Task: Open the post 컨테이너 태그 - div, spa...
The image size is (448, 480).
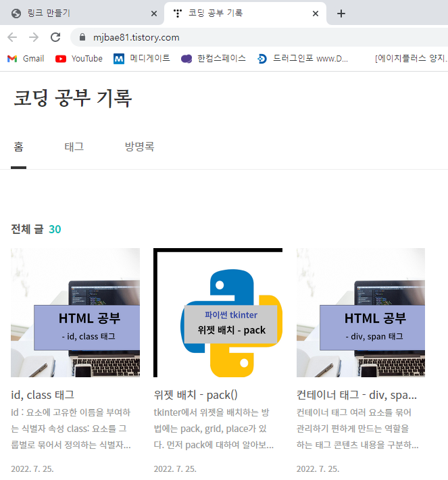Action: coord(357,395)
